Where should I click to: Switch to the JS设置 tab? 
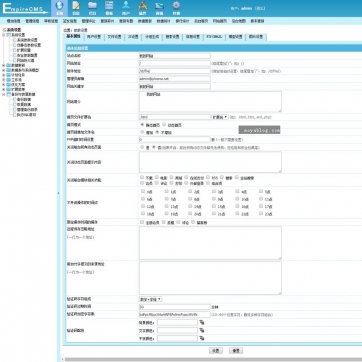pyautogui.click(x=133, y=37)
